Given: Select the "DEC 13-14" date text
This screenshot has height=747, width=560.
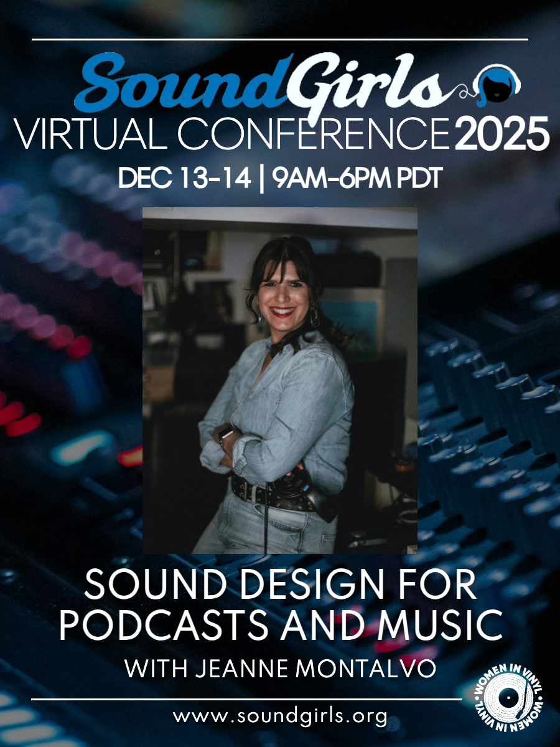Looking at the screenshot, I should coord(185,179).
